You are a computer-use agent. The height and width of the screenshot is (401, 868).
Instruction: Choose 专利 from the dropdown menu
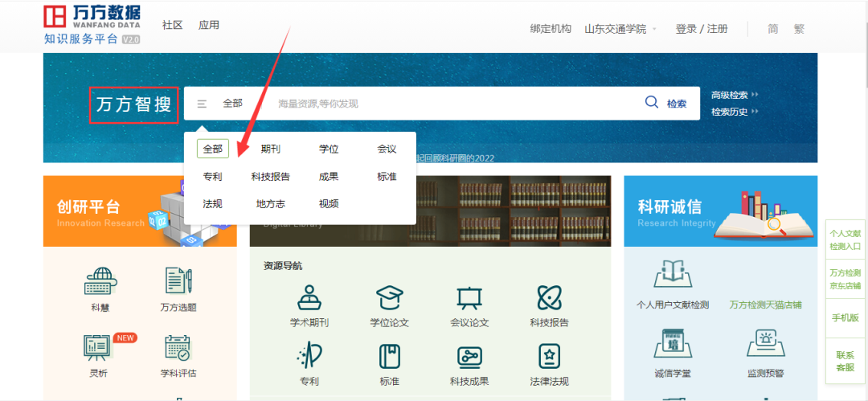pyautogui.click(x=212, y=177)
